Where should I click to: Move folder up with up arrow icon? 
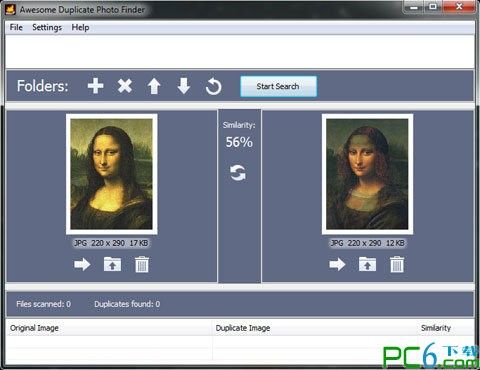(154, 86)
